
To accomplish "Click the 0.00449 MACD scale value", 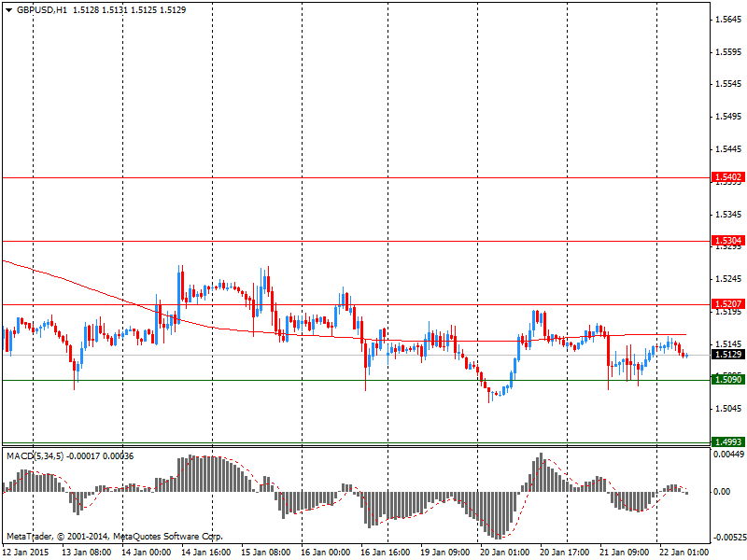I will click(x=728, y=455).
